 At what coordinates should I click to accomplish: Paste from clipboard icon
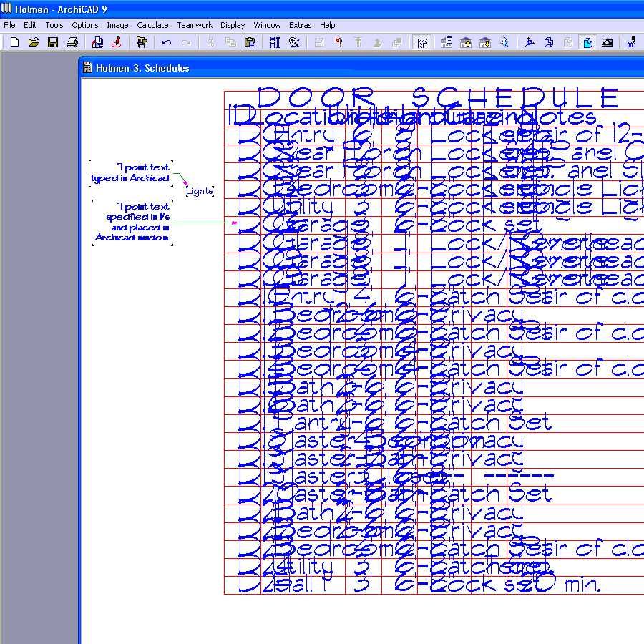(x=250, y=42)
